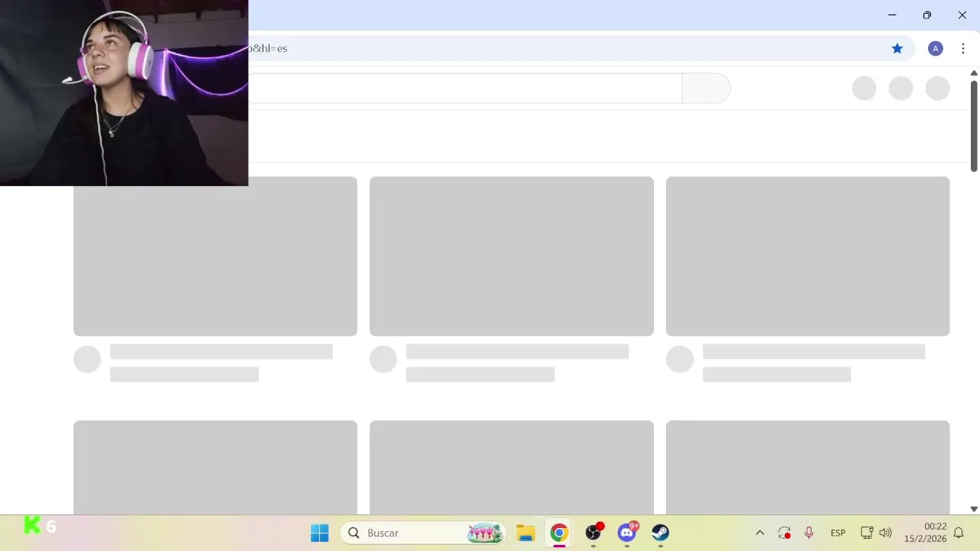Click the sync status tray icon

(784, 533)
